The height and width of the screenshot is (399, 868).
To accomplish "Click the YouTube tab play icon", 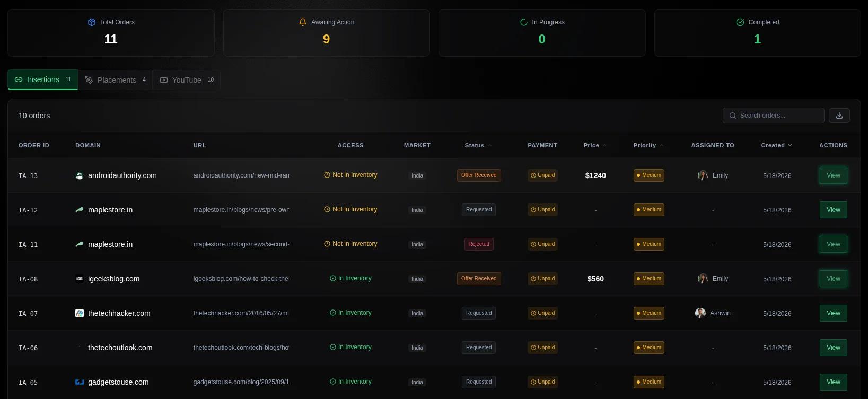I will coord(164,80).
